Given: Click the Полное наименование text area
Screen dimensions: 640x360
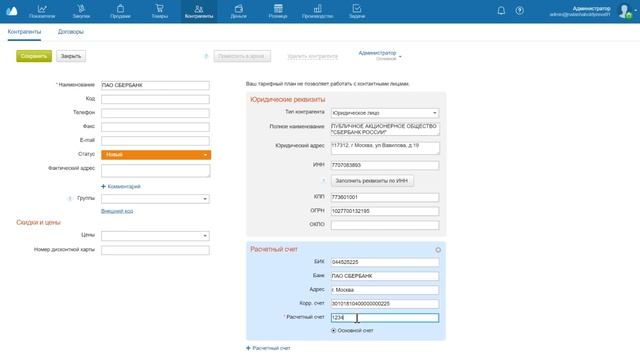Looking at the screenshot, I should tap(385, 129).
